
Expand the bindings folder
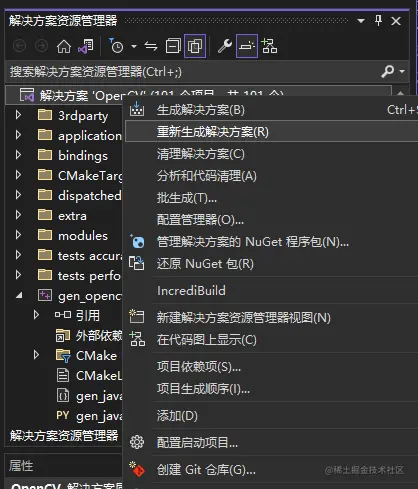[x=18, y=155]
